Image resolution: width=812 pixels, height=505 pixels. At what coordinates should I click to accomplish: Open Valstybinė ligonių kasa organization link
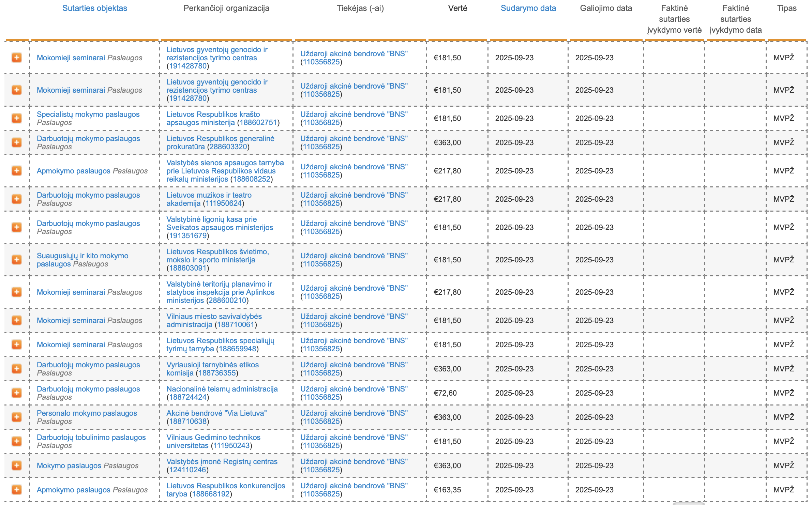tap(220, 223)
